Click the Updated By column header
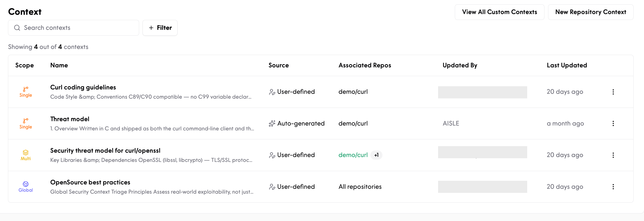Screen dimensions: 644x221 (x=460, y=65)
